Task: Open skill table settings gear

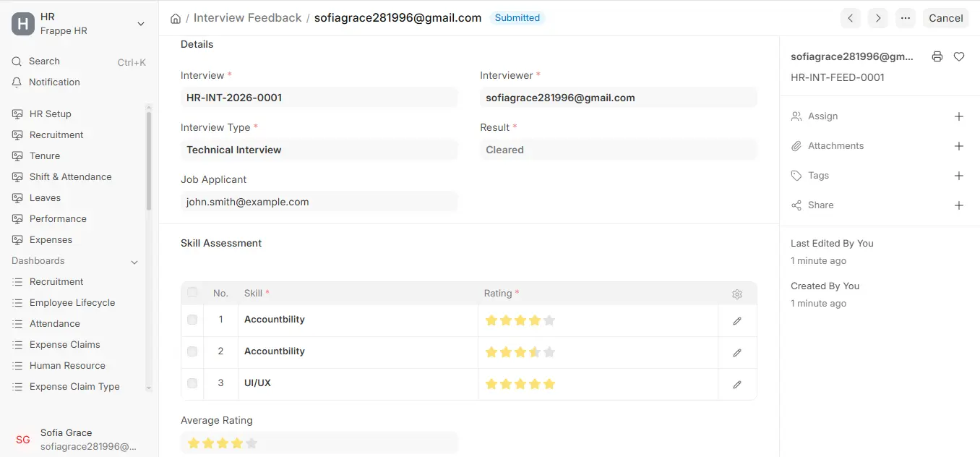Action: click(x=737, y=294)
